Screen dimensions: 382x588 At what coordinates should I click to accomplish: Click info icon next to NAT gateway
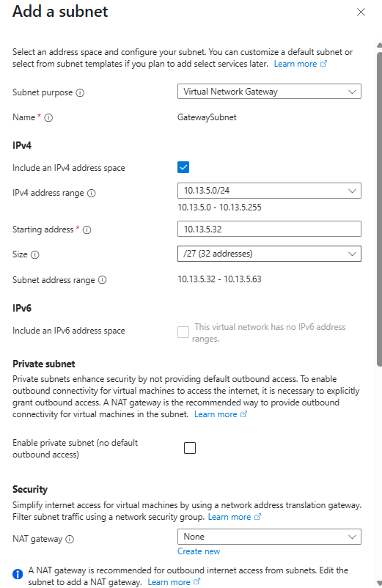coord(70,540)
